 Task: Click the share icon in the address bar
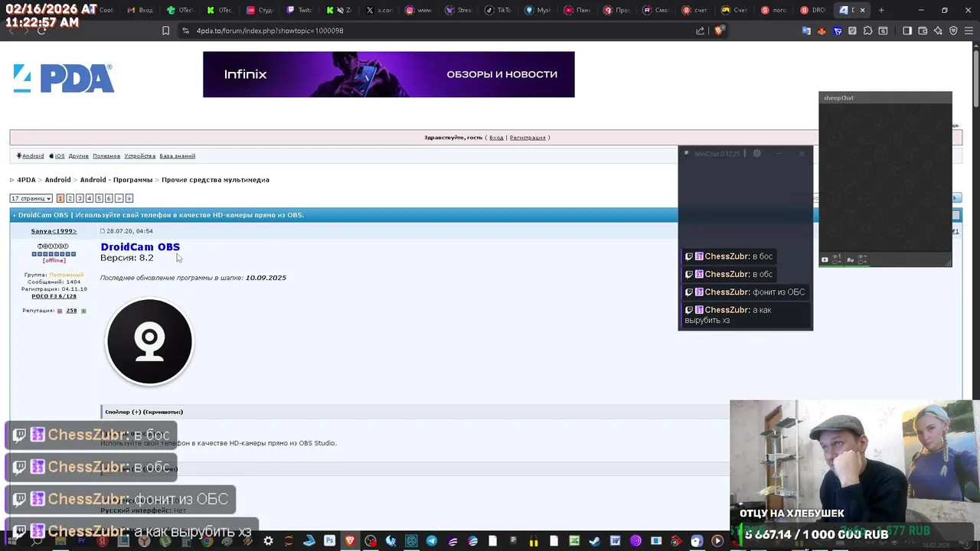[x=700, y=31]
